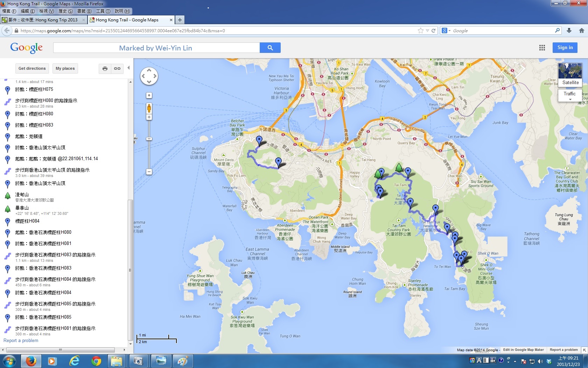Open a new tab with plus button
The height and width of the screenshot is (368, 588).
coord(180,20)
